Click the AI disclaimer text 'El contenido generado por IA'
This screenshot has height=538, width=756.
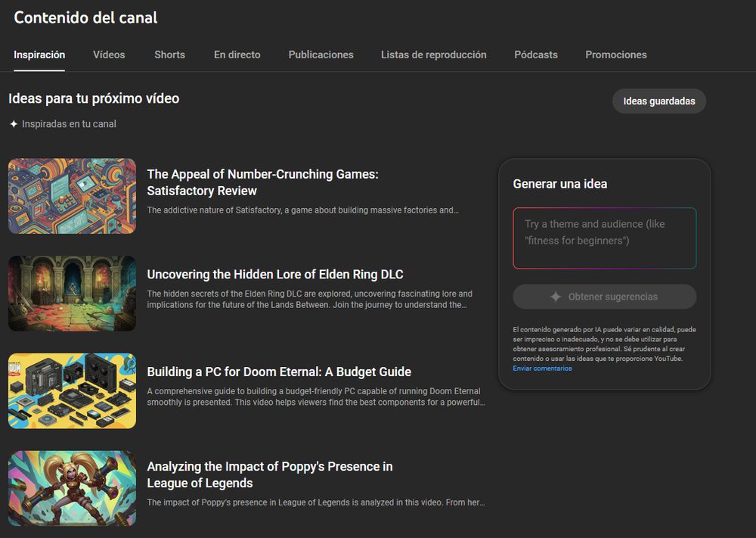pos(605,344)
